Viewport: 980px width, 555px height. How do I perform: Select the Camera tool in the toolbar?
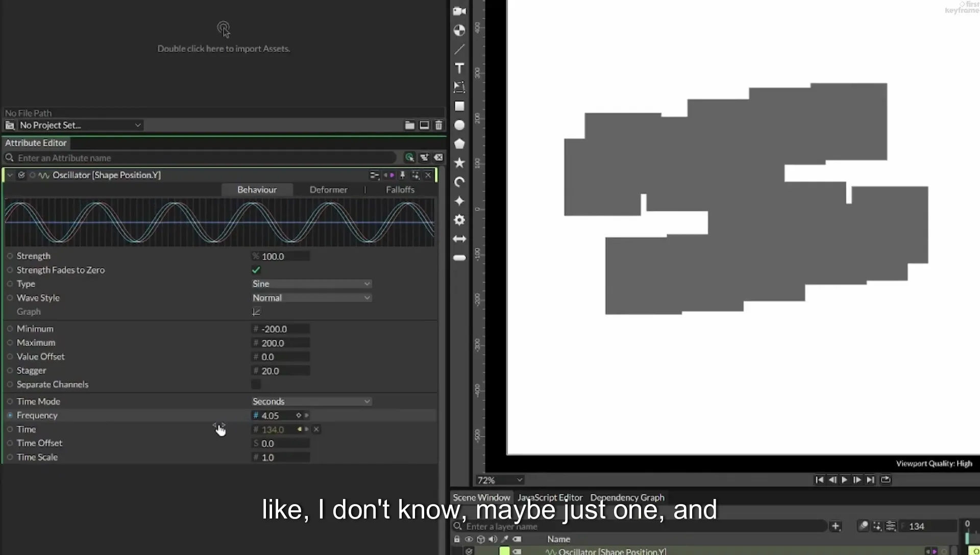(x=459, y=11)
